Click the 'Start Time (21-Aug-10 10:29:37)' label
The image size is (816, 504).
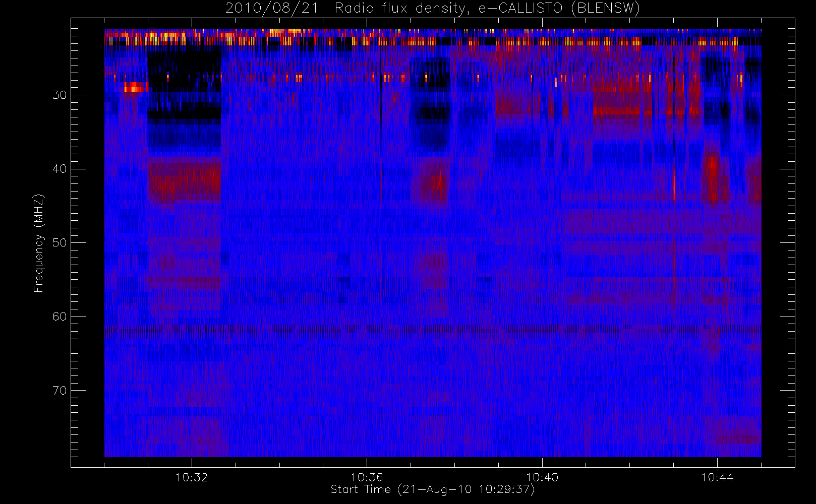tap(432, 489)
